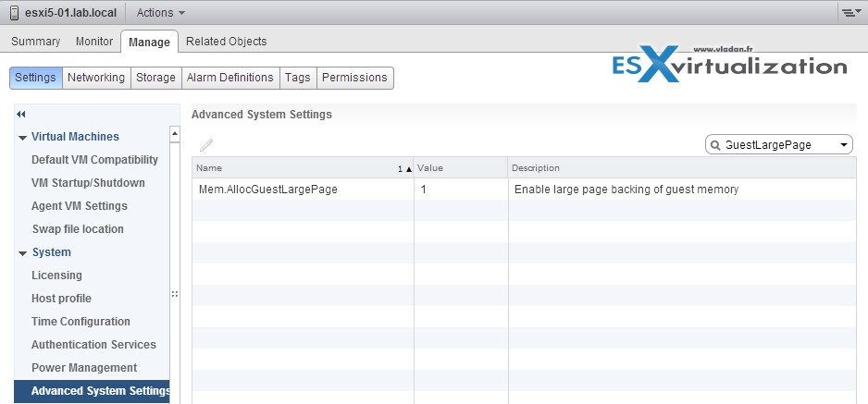
Task: Open the filter field dropdown arrow
Action: coord(844,145)
